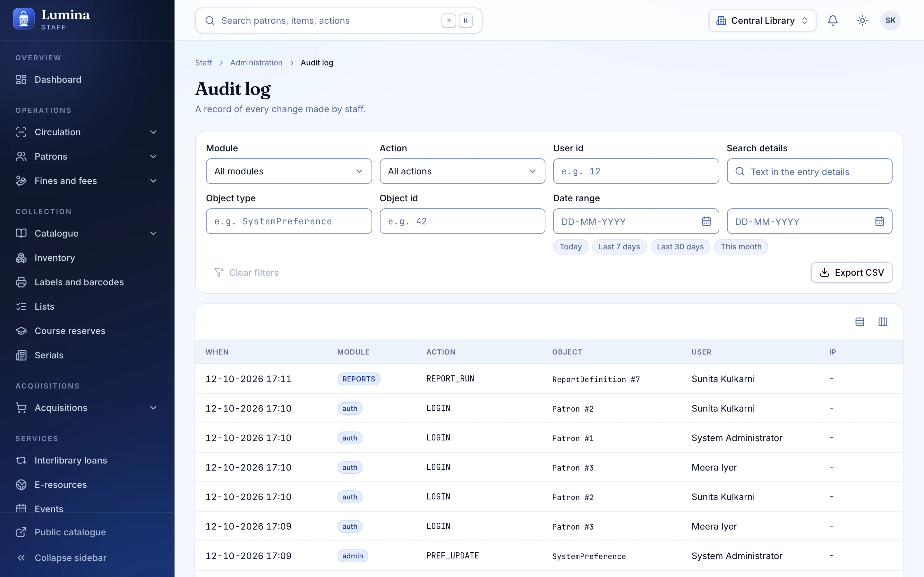The image size is (924, 577).
Task: Open the SK user avatar menu
Action: pos(890,21)
